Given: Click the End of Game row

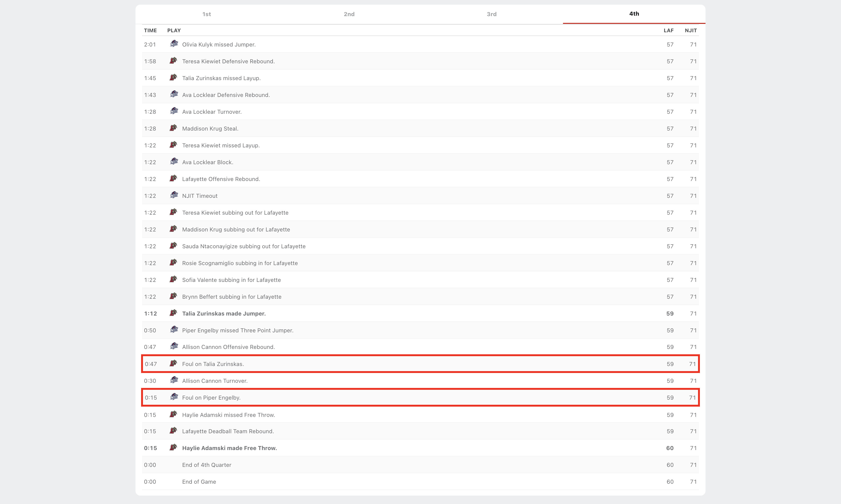Looking at the screenshot, I should (x=199, y=482).
